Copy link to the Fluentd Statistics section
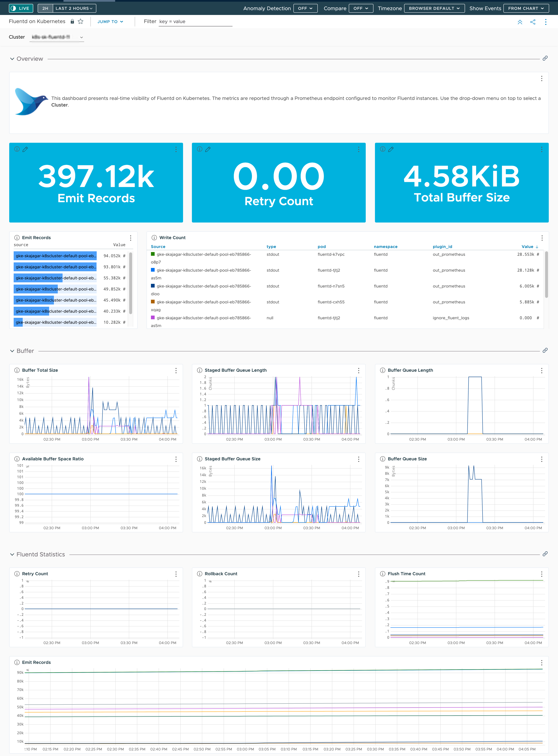The image size is (558, 756). [x=545, y=554]
